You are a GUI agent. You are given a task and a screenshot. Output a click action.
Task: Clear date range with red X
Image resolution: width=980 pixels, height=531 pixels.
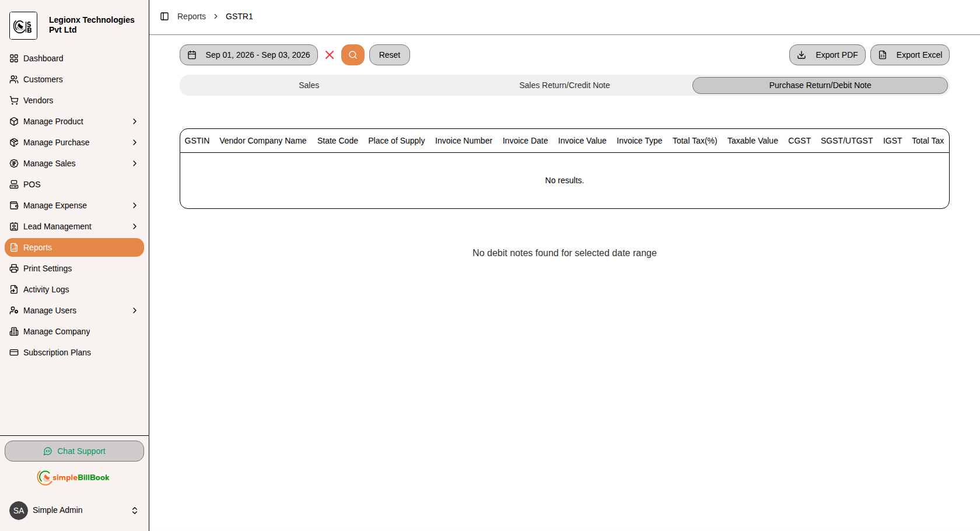point(330,55)
